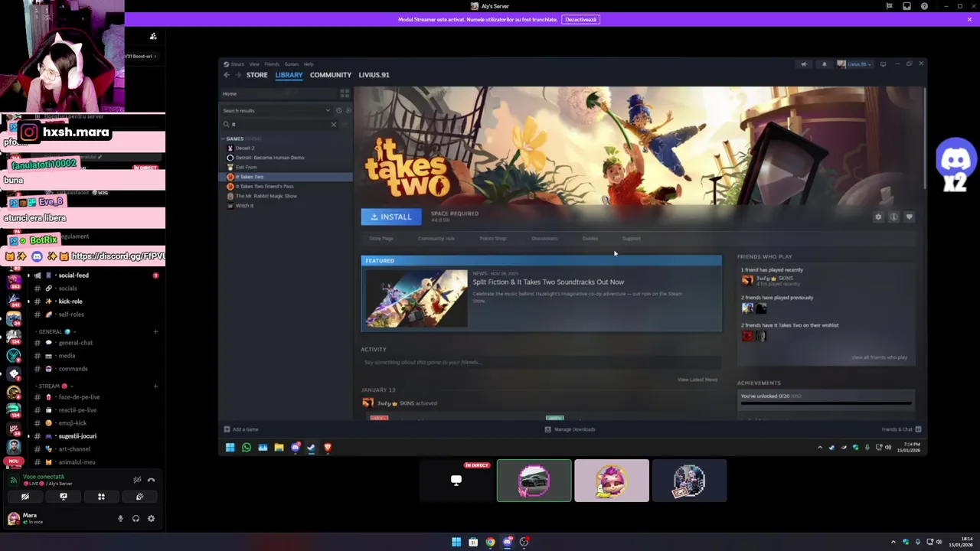Toggle Discord noise suppression
Viewport: 980px width, 551px height.
(136, 481)
